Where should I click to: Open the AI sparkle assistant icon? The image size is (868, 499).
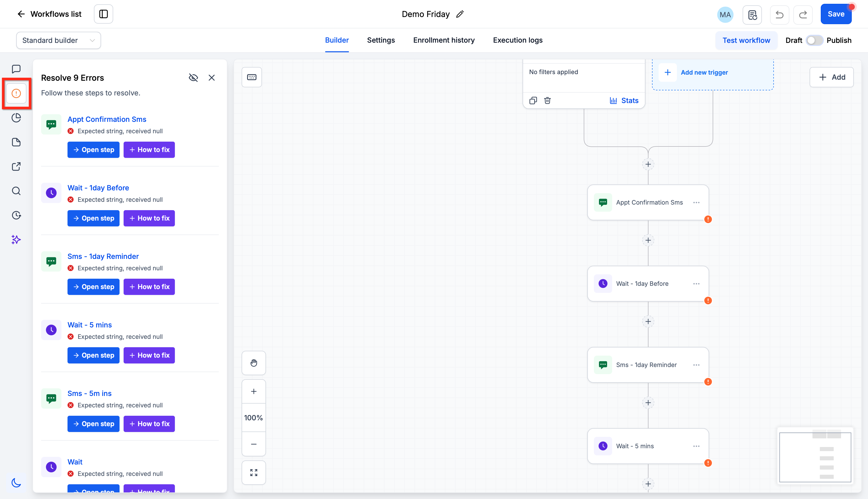click(16, 240)
